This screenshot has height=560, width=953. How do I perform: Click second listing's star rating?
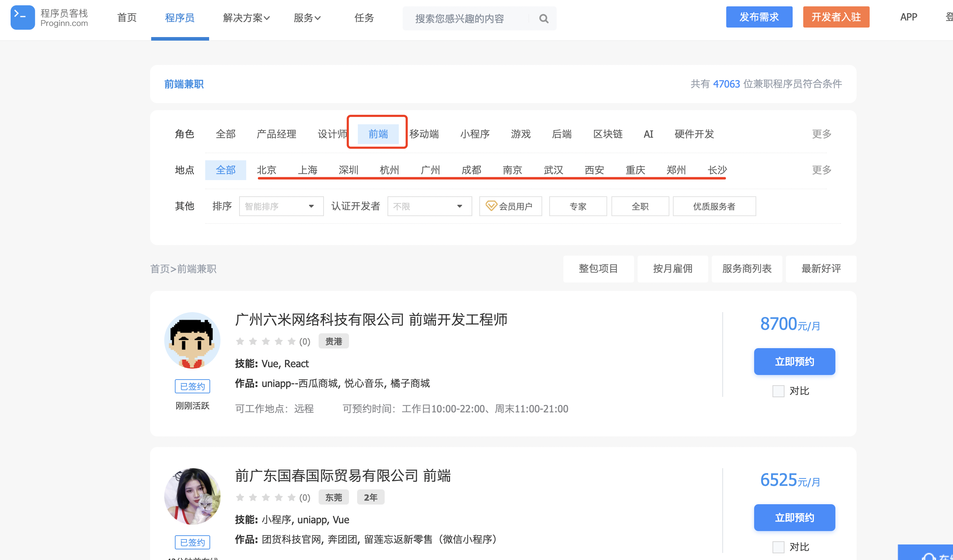(266, 497)
